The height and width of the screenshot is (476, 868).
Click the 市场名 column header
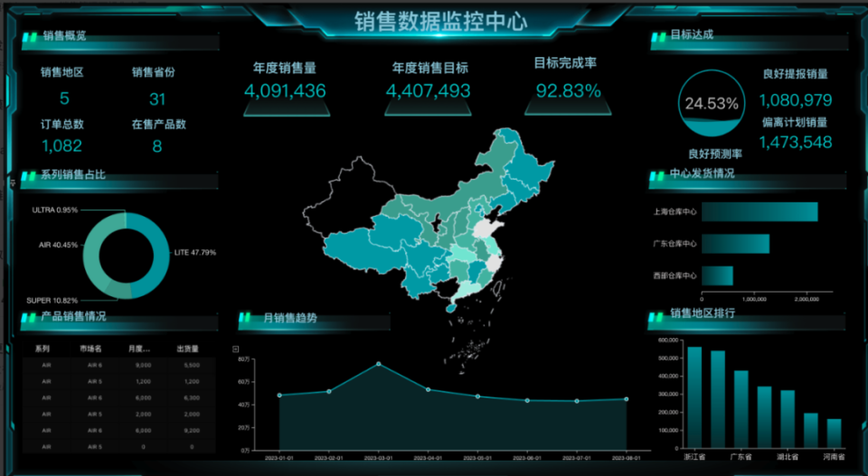click(x=91, y=349)
